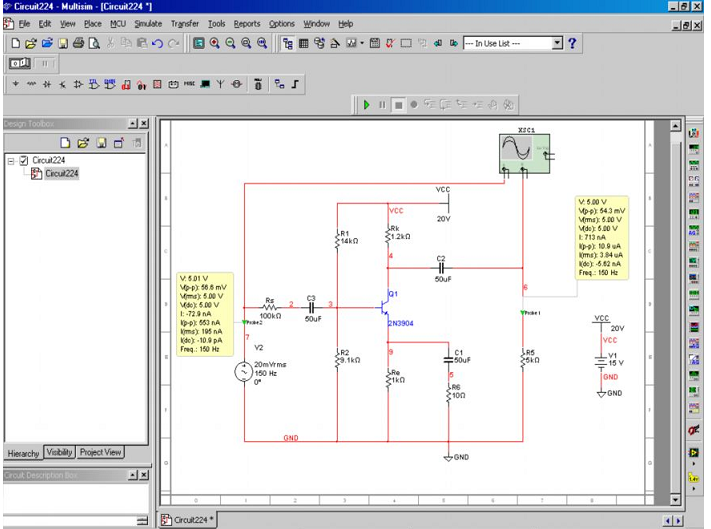The image size is (711, 529).
Task: Click the Help question mark icon
Action: click(x=572, y=44)
